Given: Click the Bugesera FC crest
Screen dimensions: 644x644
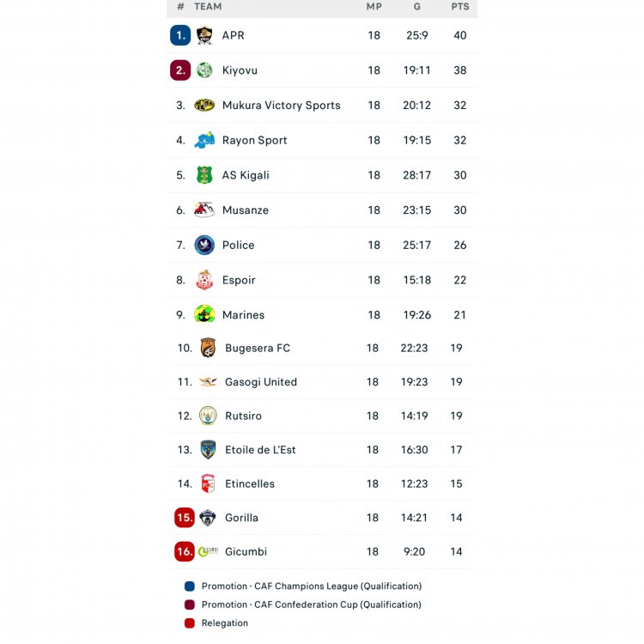Looking at the screenshot, I should [x=208, y=348].
